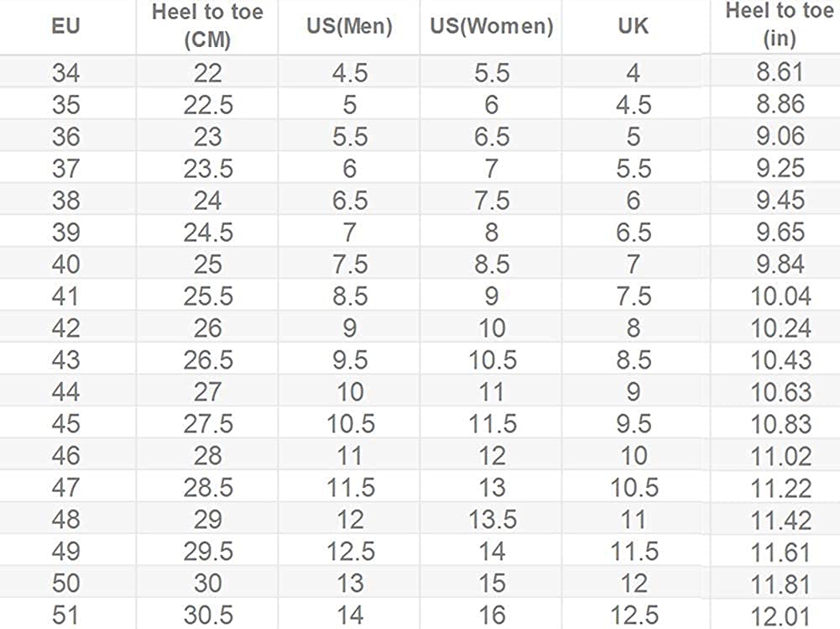Click the Heel to toe (CM) header
Viewport: 840px width, 629px height.
[207, 26]
